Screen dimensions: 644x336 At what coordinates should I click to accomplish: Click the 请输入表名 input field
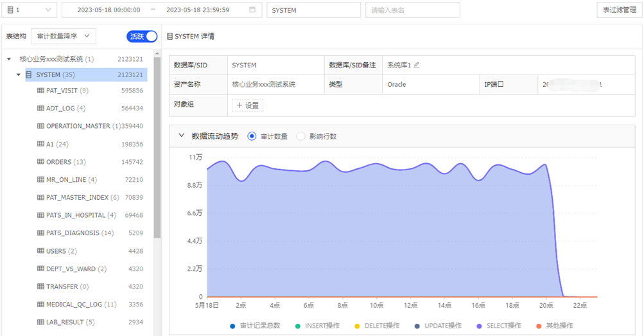(413, 10)
